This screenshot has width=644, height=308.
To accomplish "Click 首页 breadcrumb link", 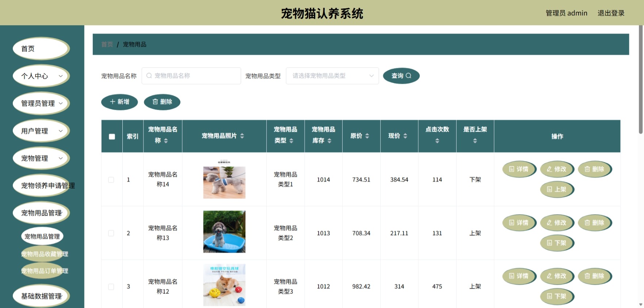I will [107, 45].
